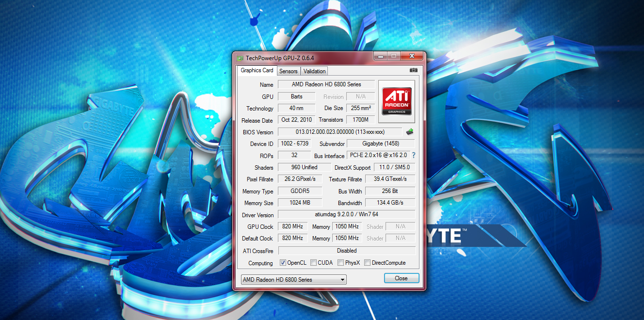This screenshot has width=644, height=320.
Task: Toggle the CUDA checkbox
Action: point(314,263)
